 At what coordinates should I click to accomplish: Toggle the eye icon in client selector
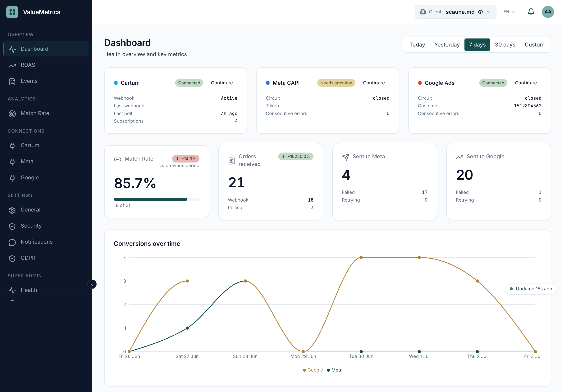[x=480, y=12]
